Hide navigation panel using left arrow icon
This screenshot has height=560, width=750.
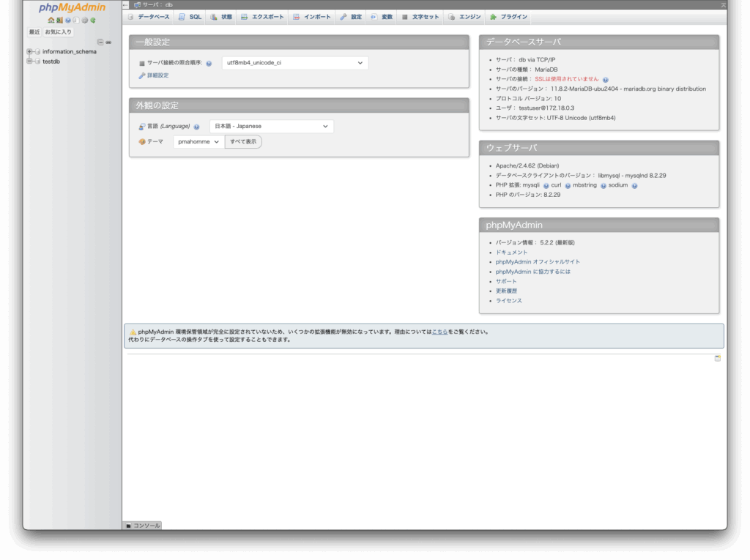tap(126, 5)
